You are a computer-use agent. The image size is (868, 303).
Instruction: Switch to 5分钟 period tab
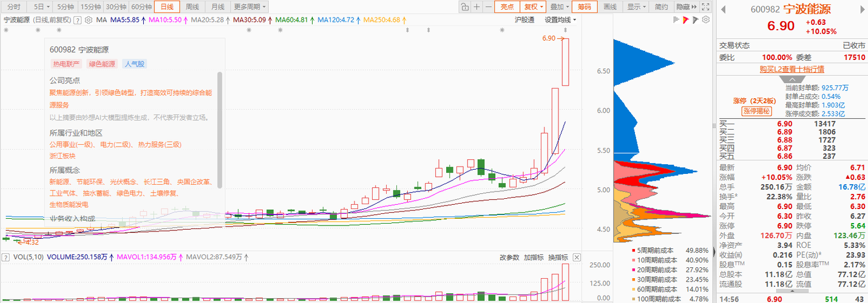click(65, 7)
